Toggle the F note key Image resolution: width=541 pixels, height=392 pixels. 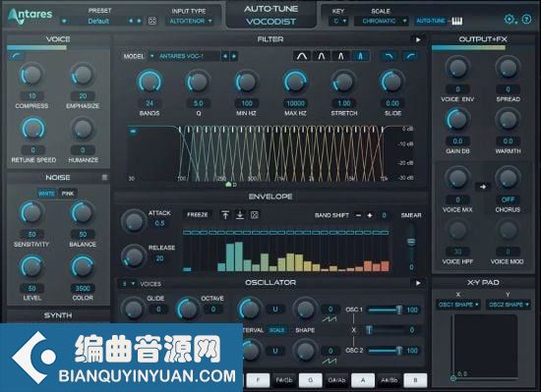[258, 380]
